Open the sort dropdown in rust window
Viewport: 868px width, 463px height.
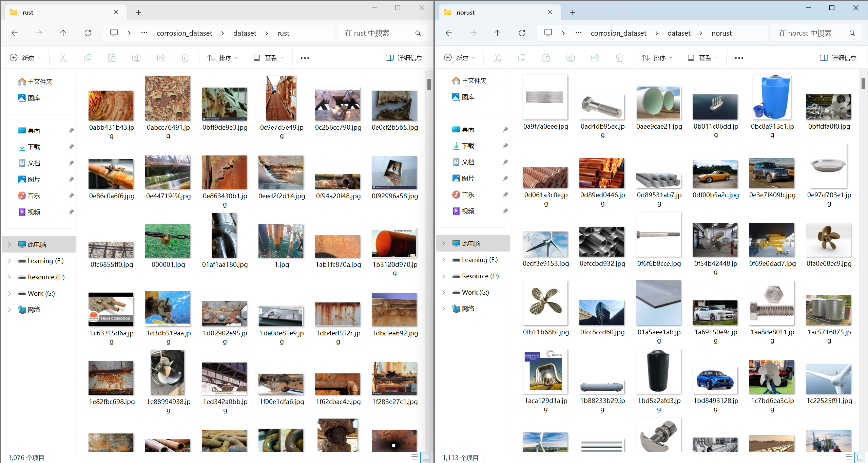[223, 58]
